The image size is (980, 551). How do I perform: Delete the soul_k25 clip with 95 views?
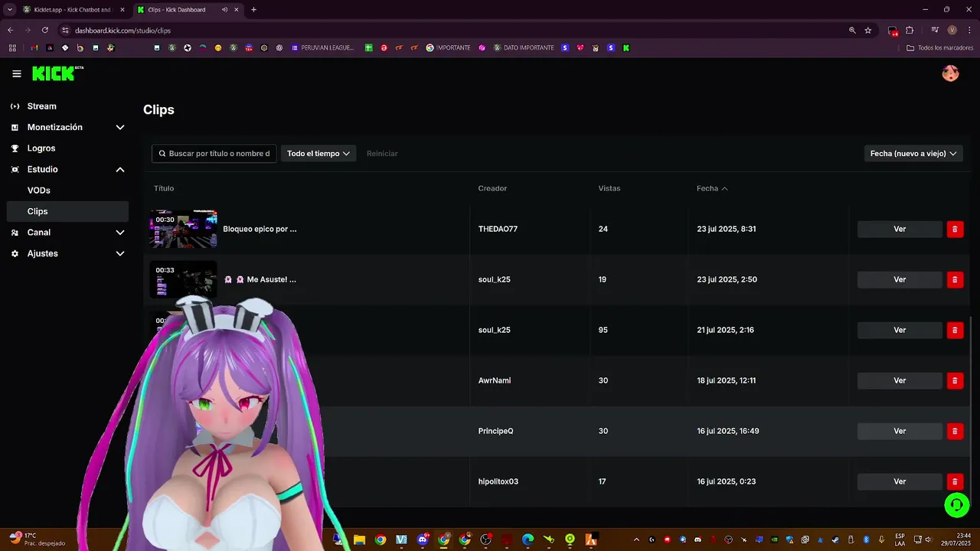[955, 330]
